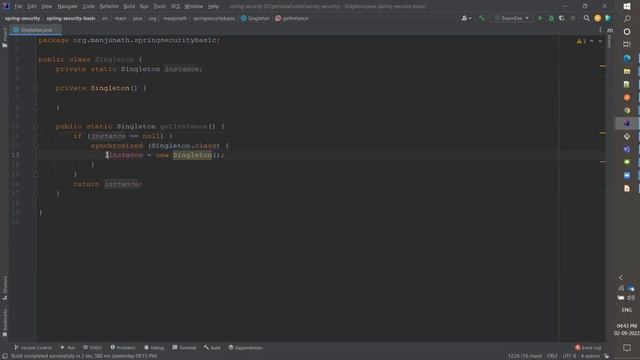Screen dimensions: 640x360
Task: Open the Refactor menu
Action: pos(109,7)
